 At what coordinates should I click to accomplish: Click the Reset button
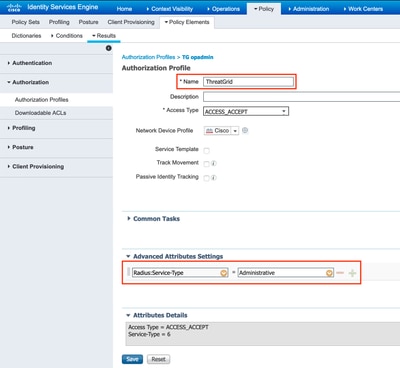tap(158, 359)
